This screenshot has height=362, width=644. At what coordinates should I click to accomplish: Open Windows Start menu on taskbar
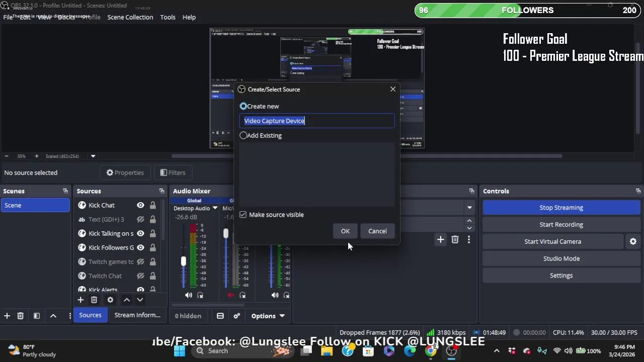pos(180,351)
